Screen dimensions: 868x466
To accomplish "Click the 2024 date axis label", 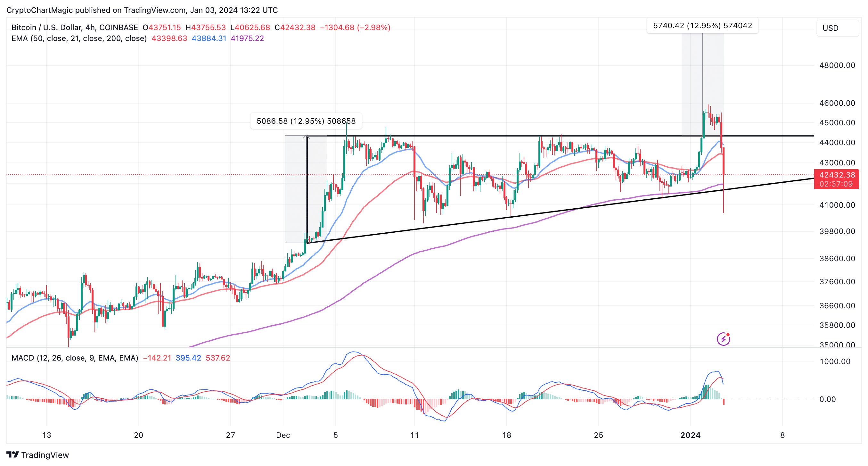I will pyautogui.click(x=691, y=435).
